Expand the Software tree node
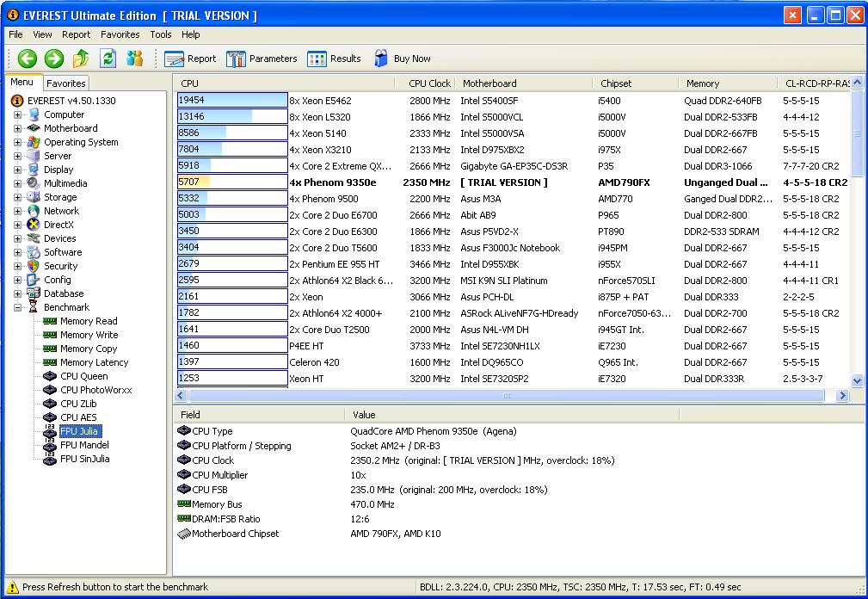The image size is (868, 599). click(x=17, y=252)
